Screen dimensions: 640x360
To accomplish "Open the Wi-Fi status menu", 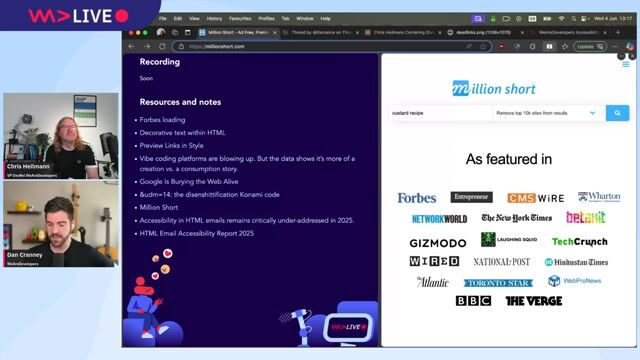I will [562, 19].
